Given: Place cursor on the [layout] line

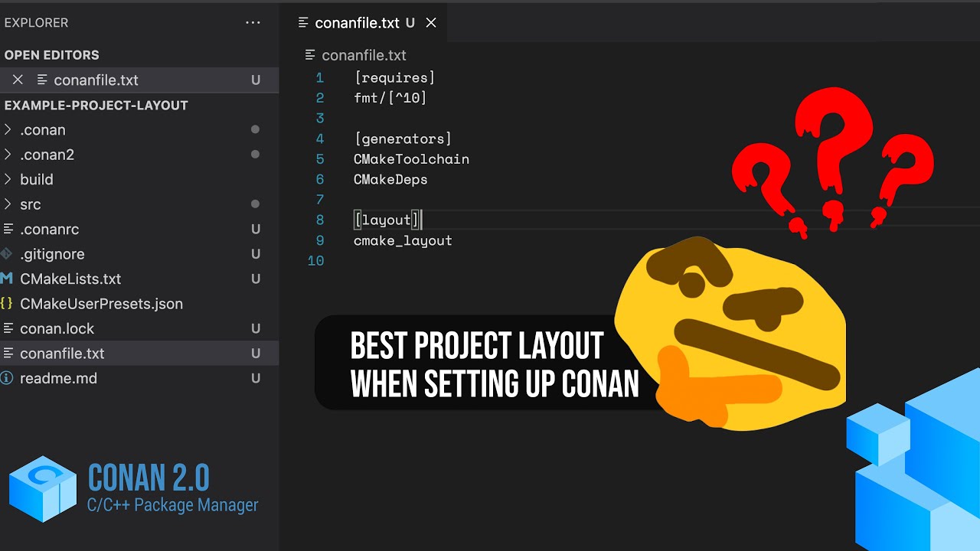Looking at the screenshot, I should point(387,220).
